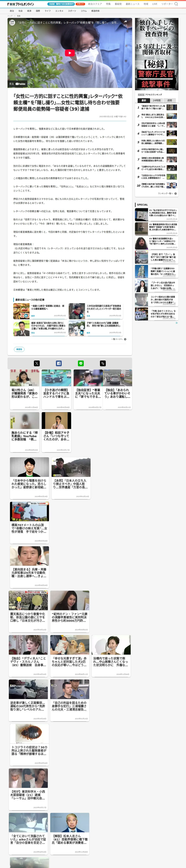
Task: Open card about 紀州のドン・ファン元妻
Action: pos(70,612)
